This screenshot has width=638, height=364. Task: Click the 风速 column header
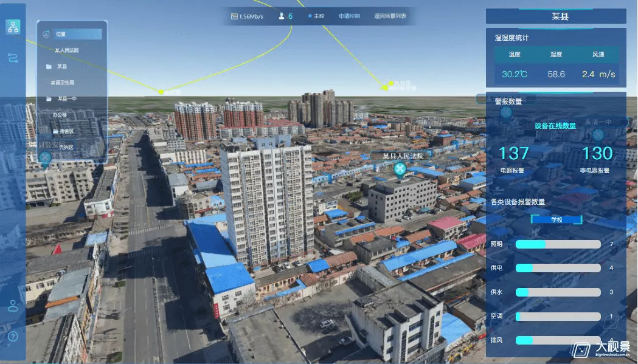[598, 54]
